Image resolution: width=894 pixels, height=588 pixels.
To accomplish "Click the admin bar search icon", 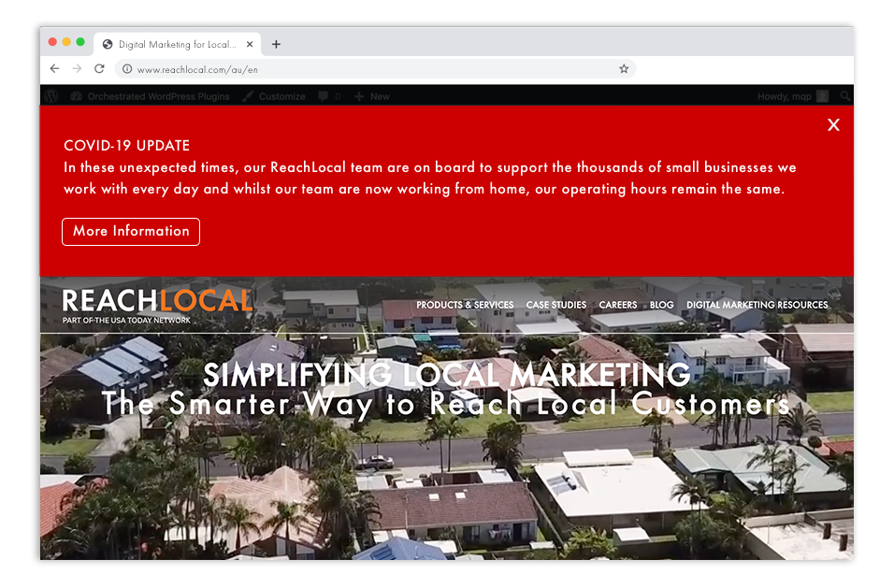I will (x=845, y=96).
